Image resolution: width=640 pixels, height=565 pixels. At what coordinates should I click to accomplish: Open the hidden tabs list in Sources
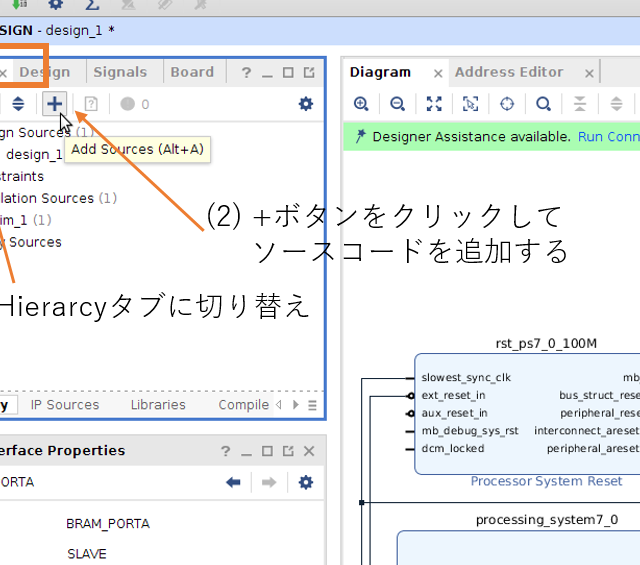pos(312,405)
